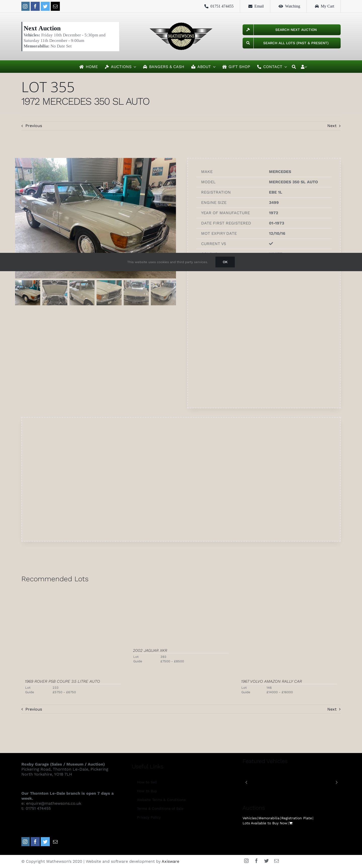Go to Next lot at bottom
The image size is (362, 868).
coord(334,709)
